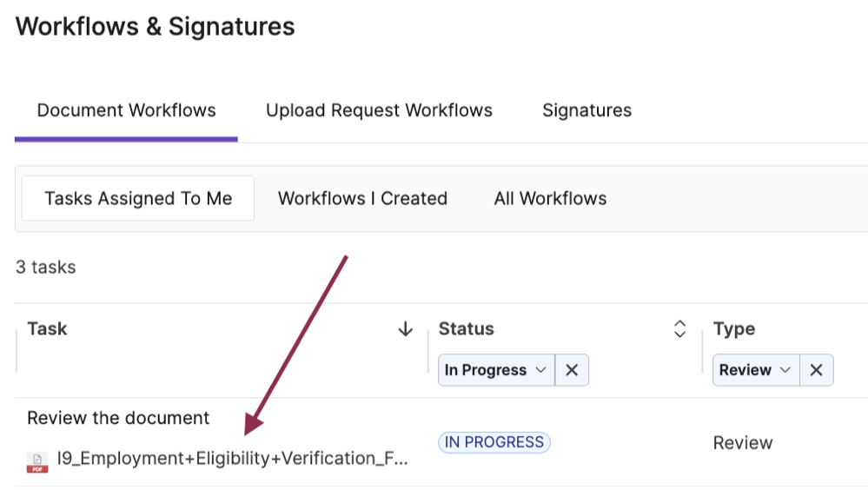The image size is (868, 490).
Task: Remove the Review type filter
Action: click(816, 370)
